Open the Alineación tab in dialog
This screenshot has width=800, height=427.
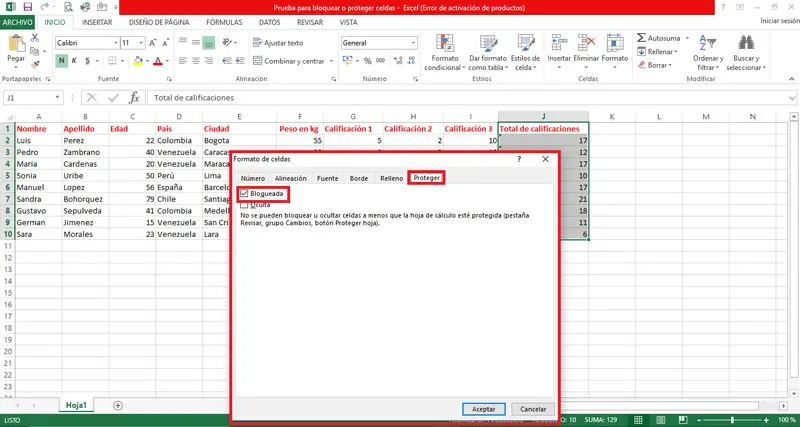tap(291, 179)
